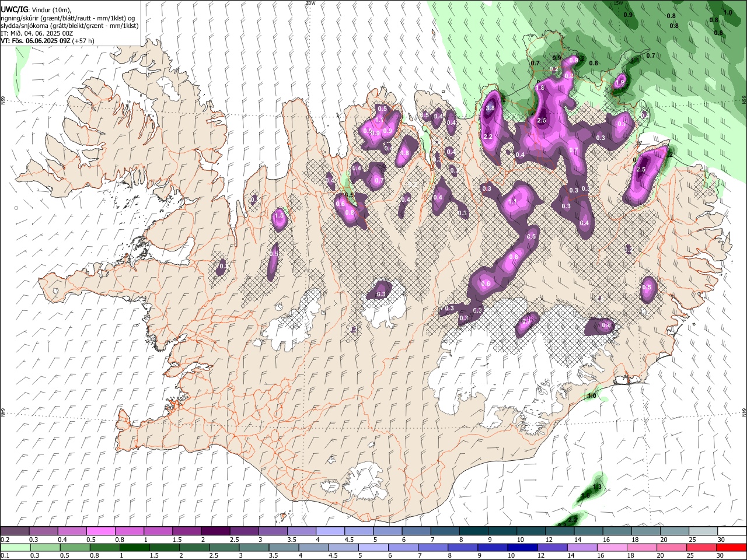Image resolution: width=747 pixels, height=560 pixels.
Task: Click the slate blue 6–7 snow legend swatch
Action: click(415, 531)
